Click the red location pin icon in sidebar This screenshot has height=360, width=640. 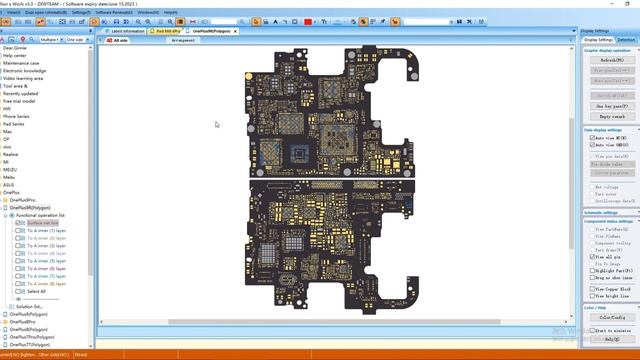point(22,40)
